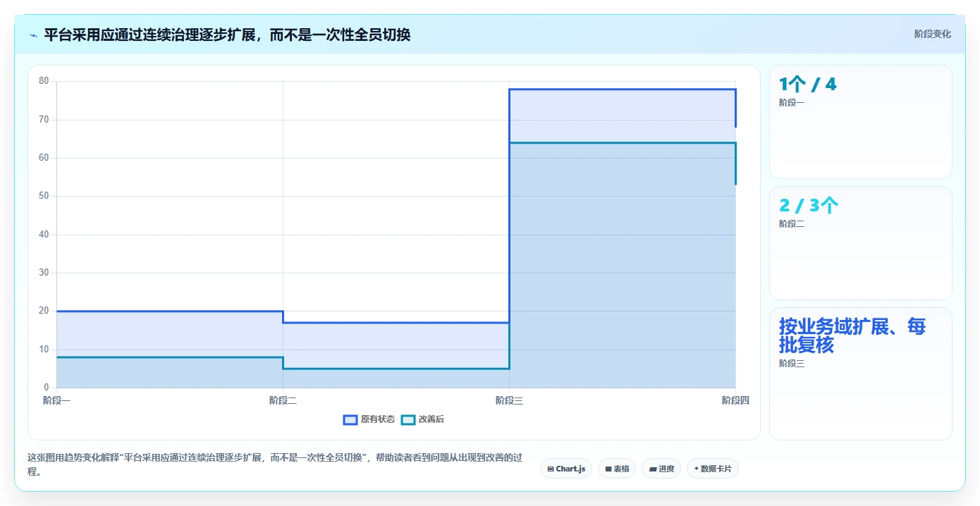Click the description text below the chart
The width and height of the screenshot is (980, 506).
pos(275,464)
